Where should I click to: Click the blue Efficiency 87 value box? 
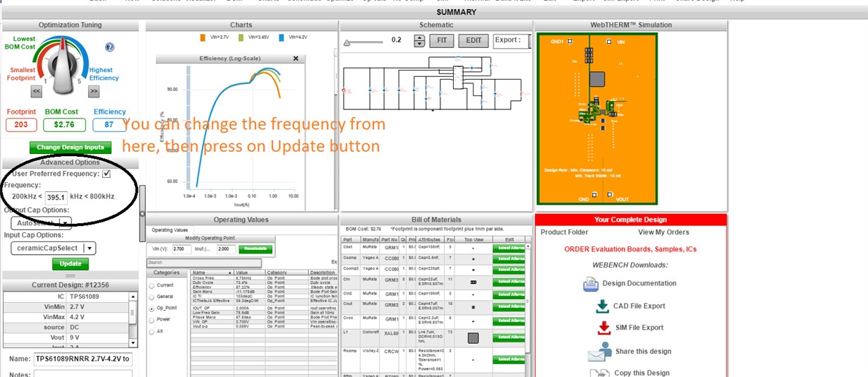coord(109,125)
